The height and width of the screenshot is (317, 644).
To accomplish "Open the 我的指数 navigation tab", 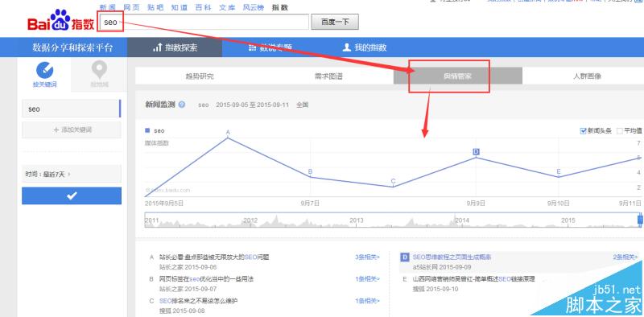I will click(x=365, y=47).
